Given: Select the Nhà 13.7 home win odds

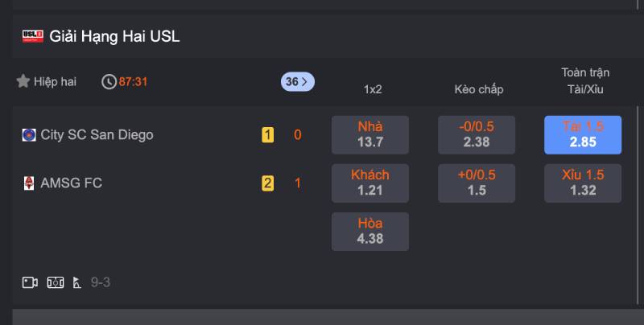Looking at the screenshot, I should point(370,134).
